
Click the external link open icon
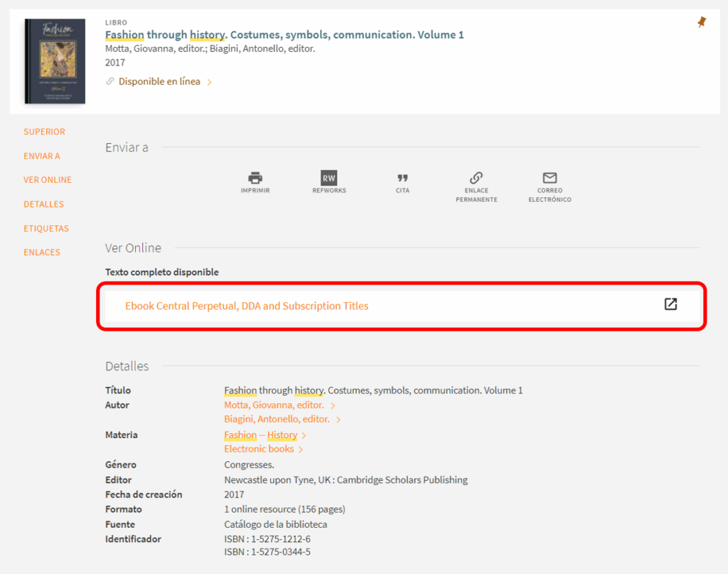[x=670, y=304]
